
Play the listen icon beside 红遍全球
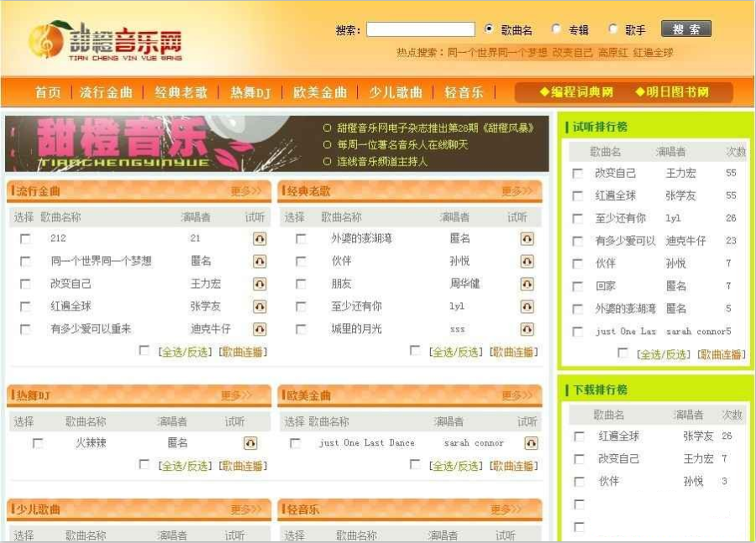coord(261,306)
